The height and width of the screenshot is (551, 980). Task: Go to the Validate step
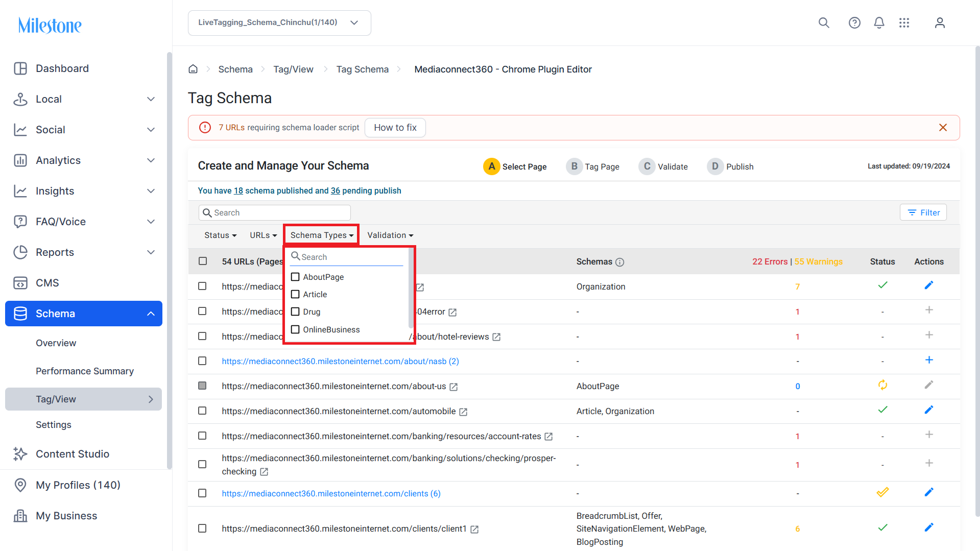(x=663, y=166)
